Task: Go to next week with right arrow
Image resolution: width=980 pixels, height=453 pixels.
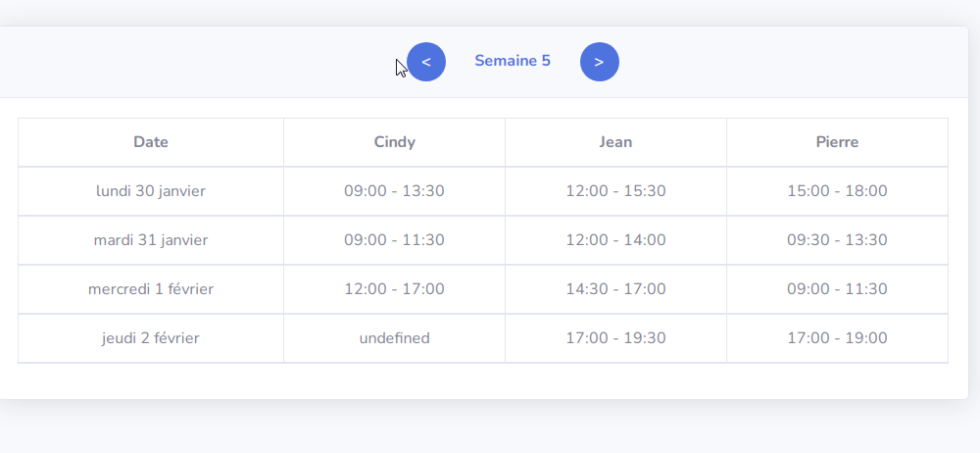Action: coord(600,62)
